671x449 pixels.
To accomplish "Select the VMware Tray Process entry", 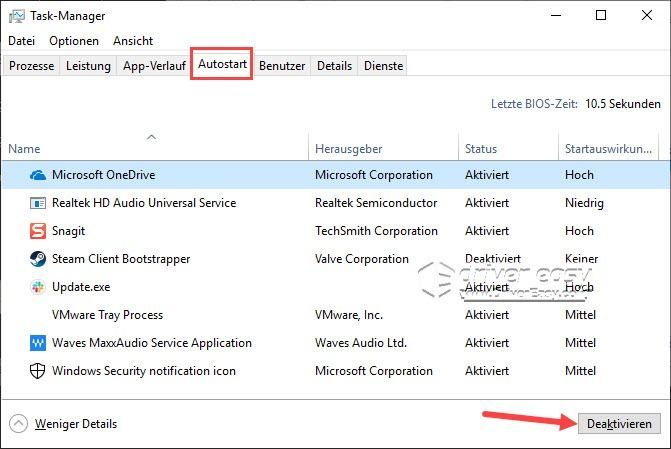I will [107, 315].
